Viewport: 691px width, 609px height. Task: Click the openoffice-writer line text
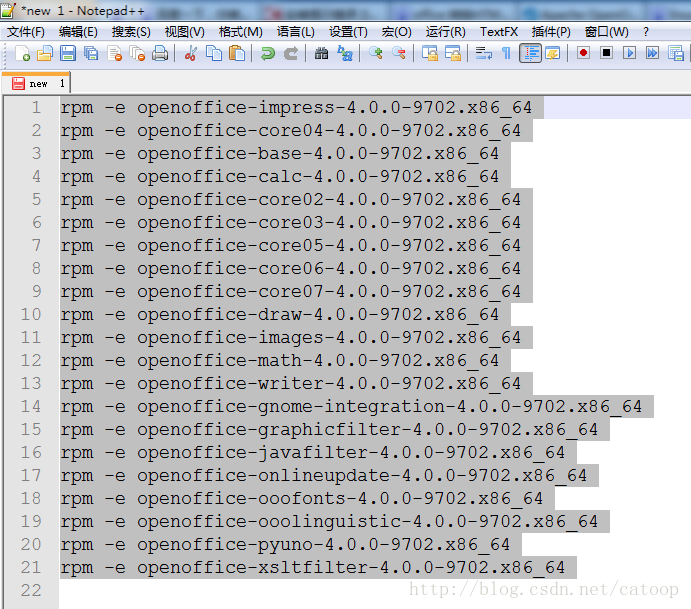[290, 383]
